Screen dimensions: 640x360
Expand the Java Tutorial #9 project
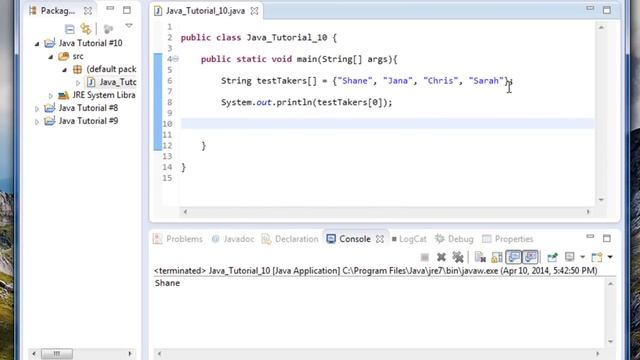click(37, 122)
